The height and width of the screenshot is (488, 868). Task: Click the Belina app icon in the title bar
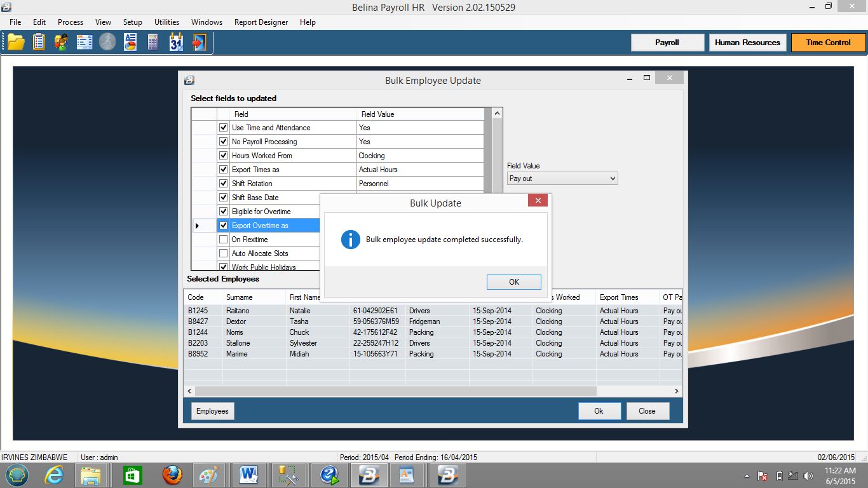point(7,7)
